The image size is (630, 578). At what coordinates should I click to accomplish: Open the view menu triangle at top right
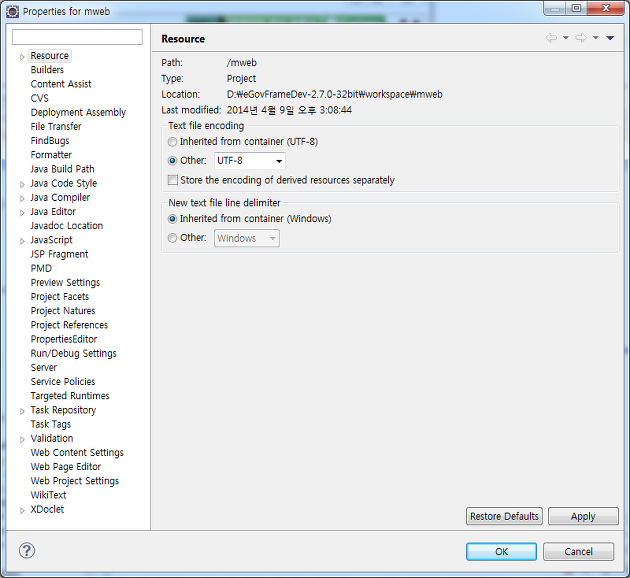610,38
